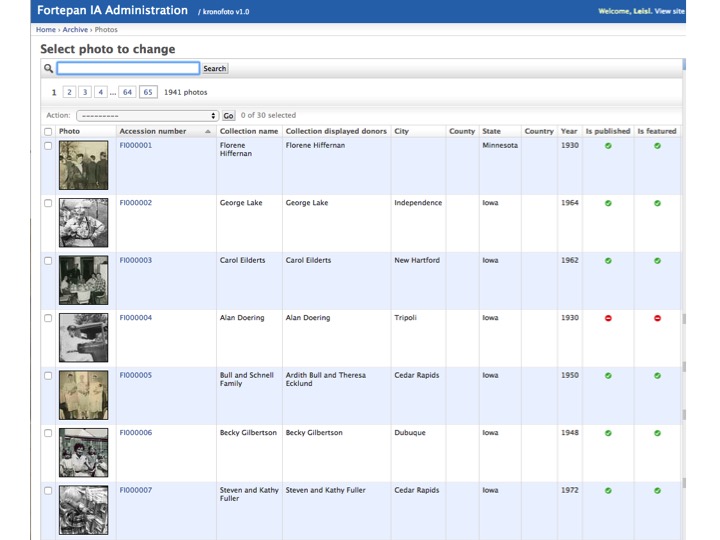Click red unpublished icon for FI000004
This screenshot has height=540, width=720.
(608, 318)
